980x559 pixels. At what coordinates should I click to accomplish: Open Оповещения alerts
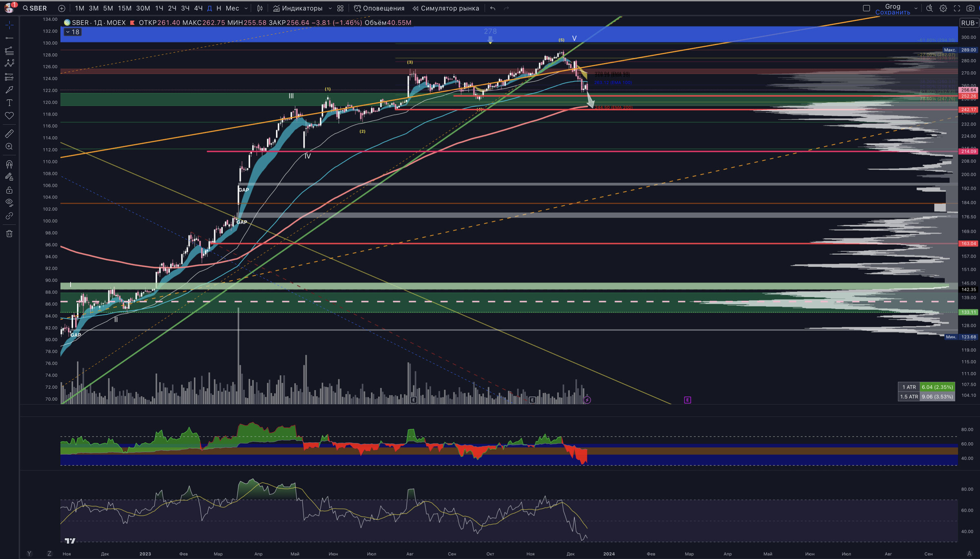pyautogui.click(x=379, y=8)
